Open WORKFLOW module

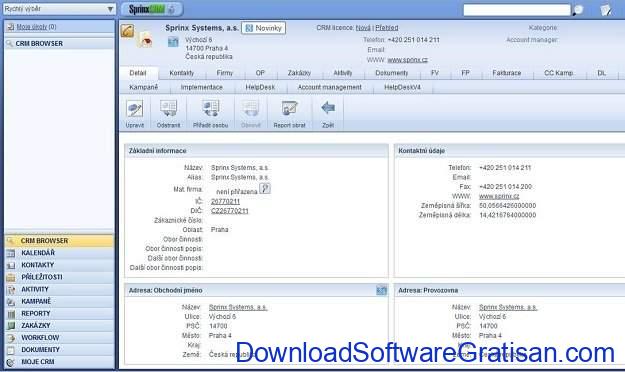(x=59, y=337)
